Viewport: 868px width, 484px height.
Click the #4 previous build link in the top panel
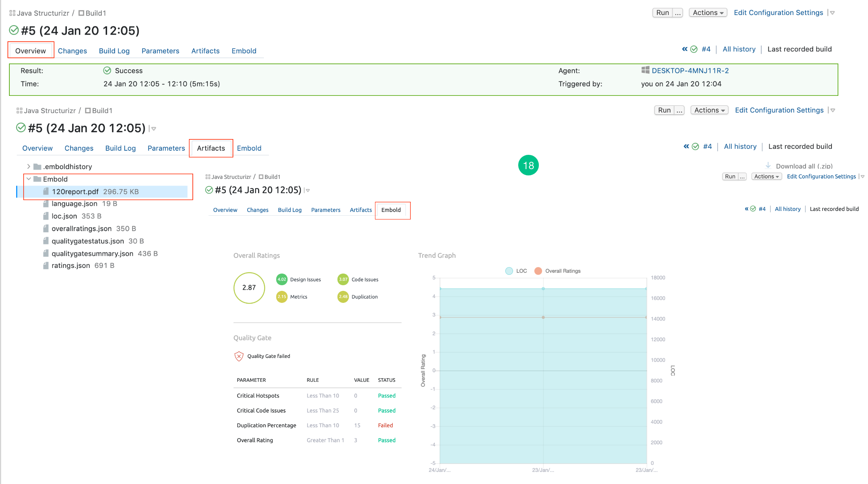706,49
